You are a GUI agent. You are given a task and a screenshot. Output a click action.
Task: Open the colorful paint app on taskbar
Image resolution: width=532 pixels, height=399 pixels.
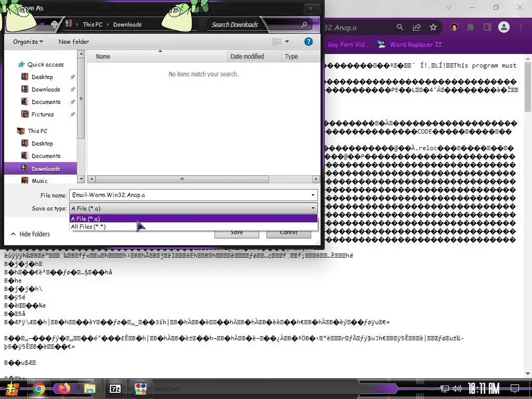[x=140, y=389]
